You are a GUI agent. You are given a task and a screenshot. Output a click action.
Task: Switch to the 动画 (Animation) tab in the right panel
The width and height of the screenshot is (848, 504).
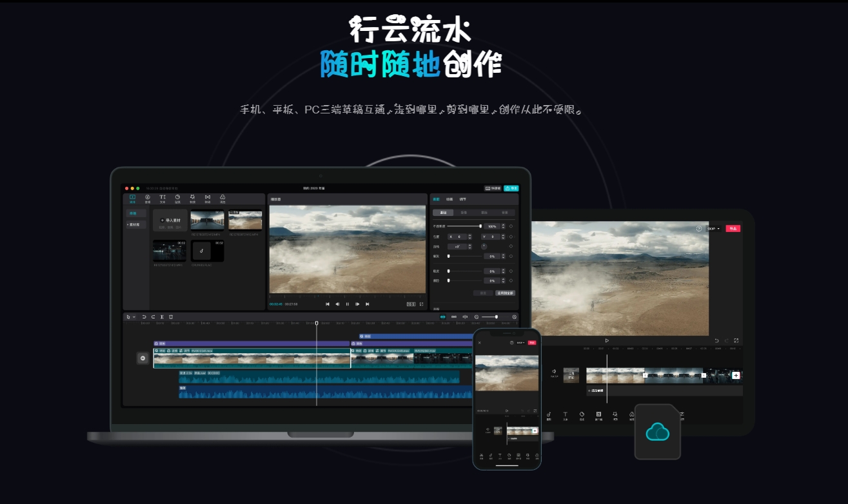(449, 199)
